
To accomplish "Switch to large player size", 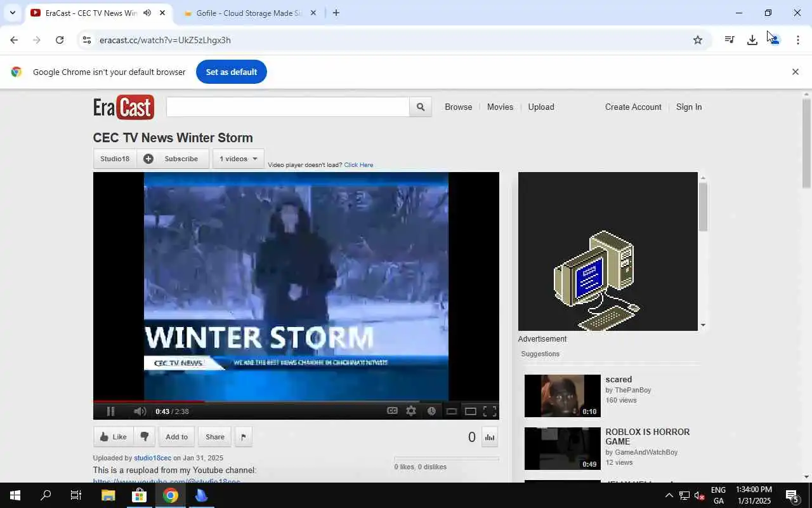I will click(x=471, y=411).
